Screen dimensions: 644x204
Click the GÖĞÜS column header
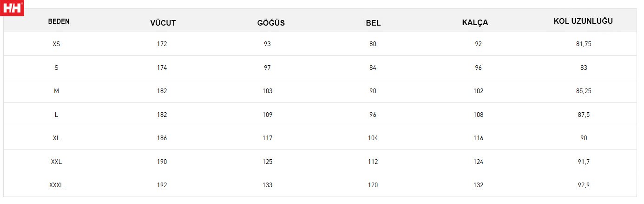[271, 23]
